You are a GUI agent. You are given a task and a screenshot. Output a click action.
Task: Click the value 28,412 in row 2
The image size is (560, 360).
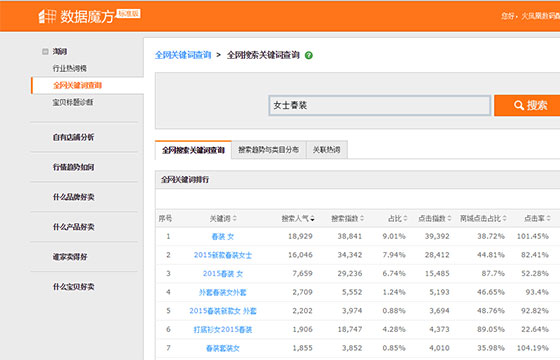pos(437,255)
